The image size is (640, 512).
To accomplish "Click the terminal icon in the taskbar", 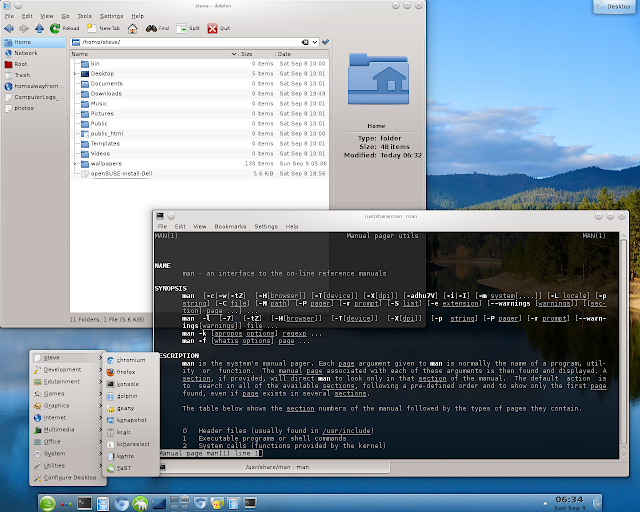I will tap(84, 503).
